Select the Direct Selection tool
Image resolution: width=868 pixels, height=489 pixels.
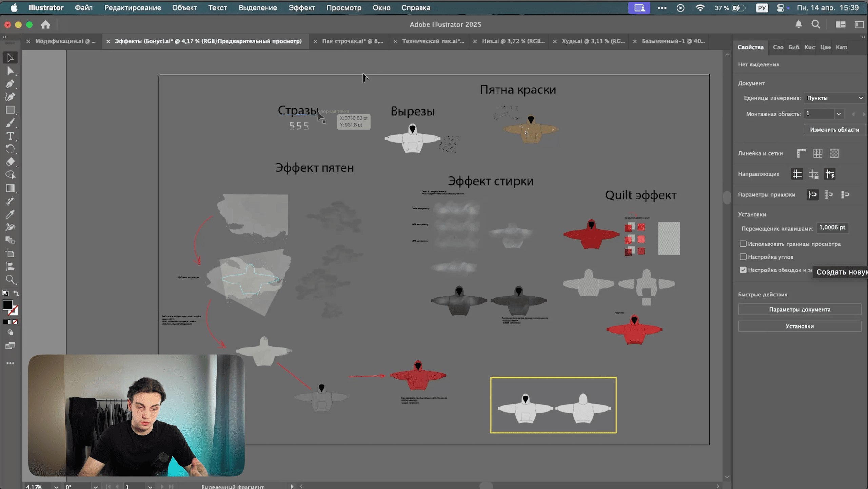click(x=10, y=71)
